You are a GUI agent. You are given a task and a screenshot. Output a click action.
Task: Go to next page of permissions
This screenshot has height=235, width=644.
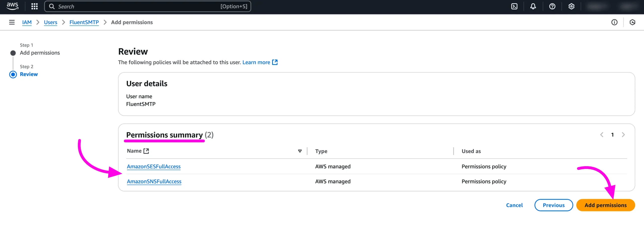(x=623, y=135)
